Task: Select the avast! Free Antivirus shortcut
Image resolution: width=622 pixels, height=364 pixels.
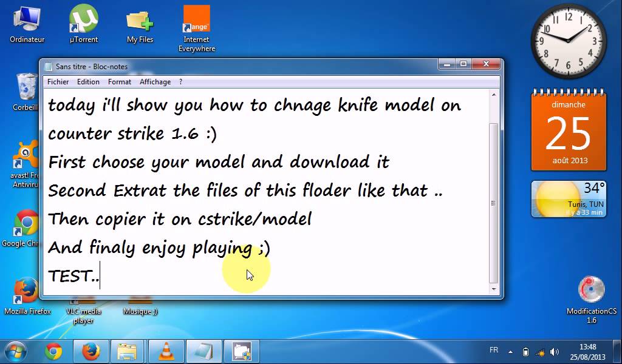Action: tap(24, 163)
